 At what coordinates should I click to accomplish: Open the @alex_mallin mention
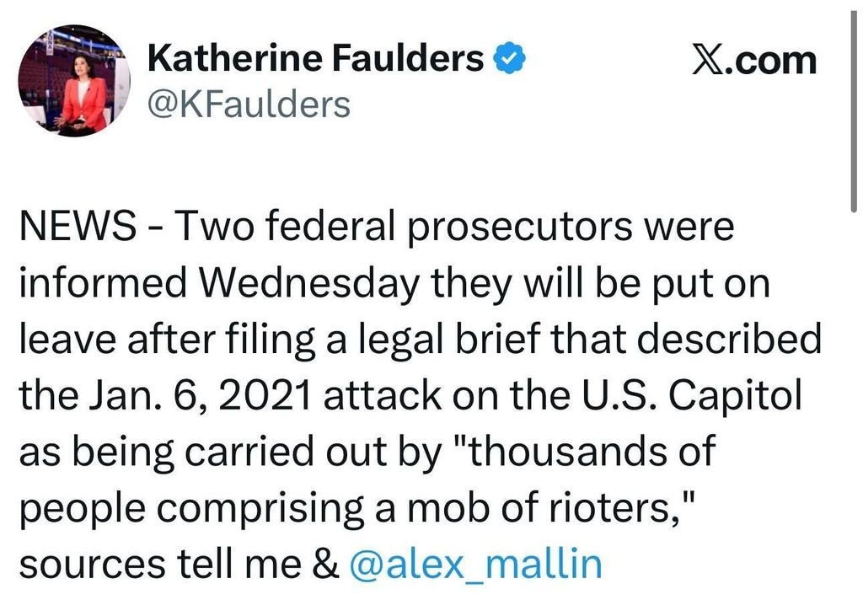(475, 564)
